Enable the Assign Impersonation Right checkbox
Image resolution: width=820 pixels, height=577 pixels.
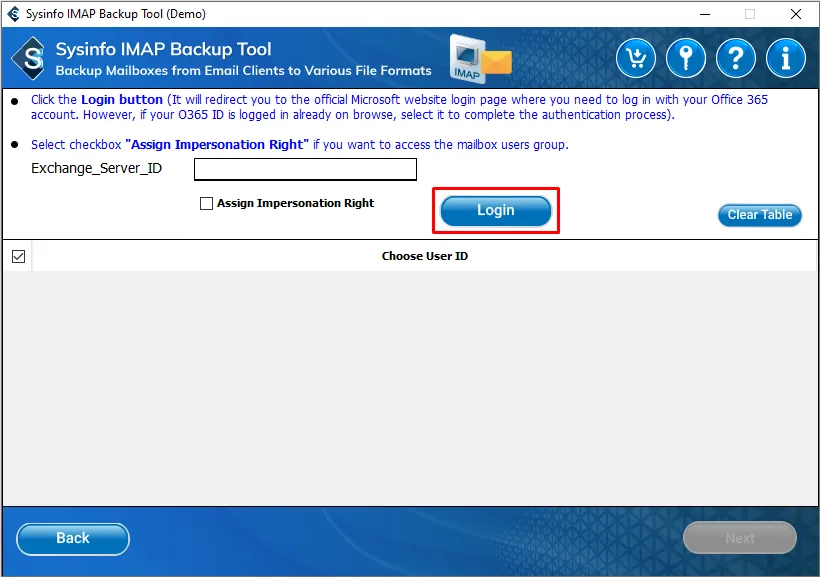(207, 203)
